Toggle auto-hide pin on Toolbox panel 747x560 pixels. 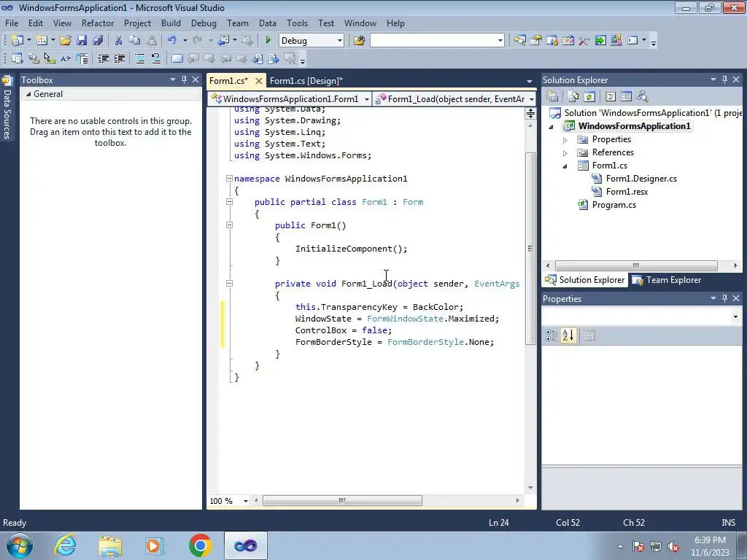[x=184, y=79]
